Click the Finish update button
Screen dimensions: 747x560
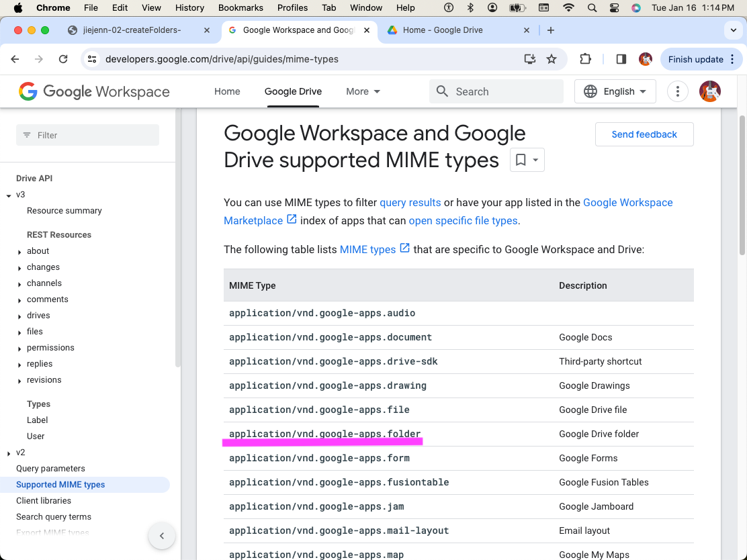[701, 59]
